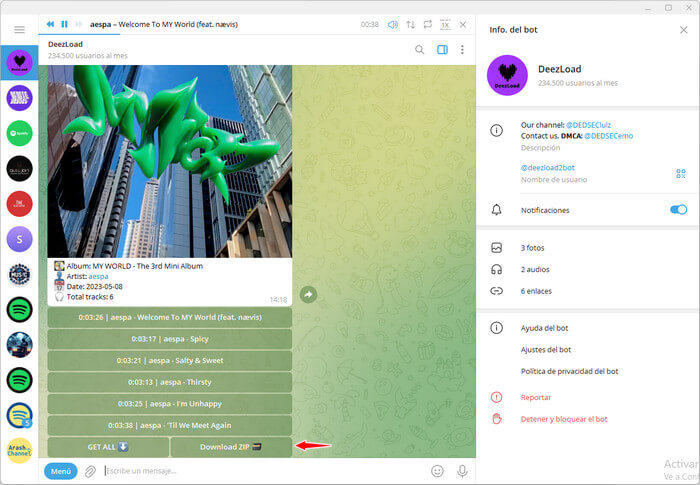The height and width of the screenshot is (485, 700).
Task: Open the MY WORLD album cover image
Action: click(x=170, y=161)
